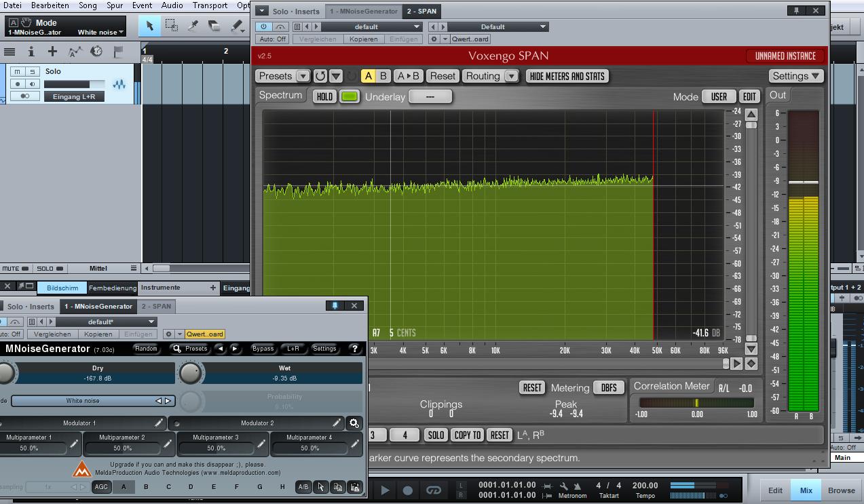The image size is (864, 504).
Task: Solo the Solo track with S button
Action: (x=32, y=71)
